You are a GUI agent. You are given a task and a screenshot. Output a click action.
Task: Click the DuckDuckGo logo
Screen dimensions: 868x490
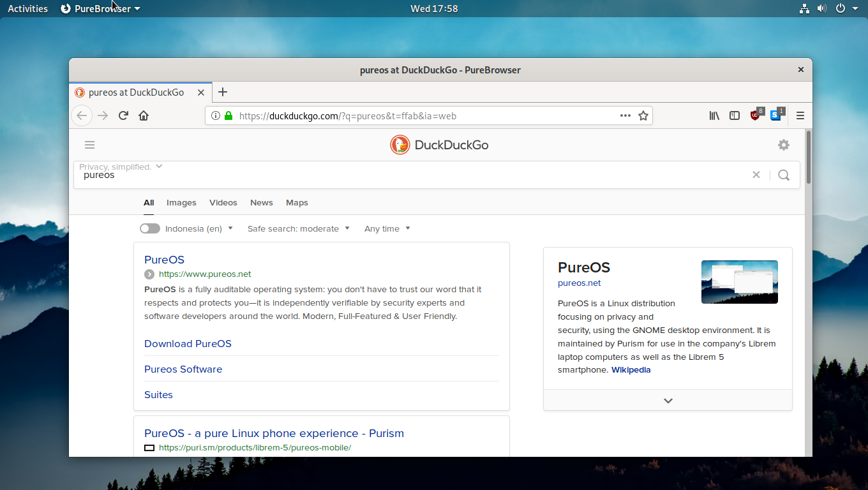pos(439,145)
